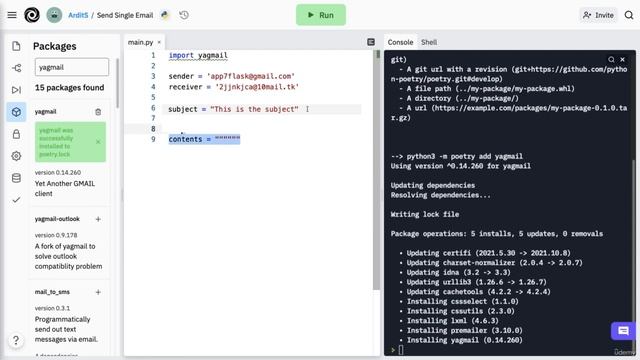Open the Secrets lock icon
This screenshot has height=360, width=640.
click(16, 134)
